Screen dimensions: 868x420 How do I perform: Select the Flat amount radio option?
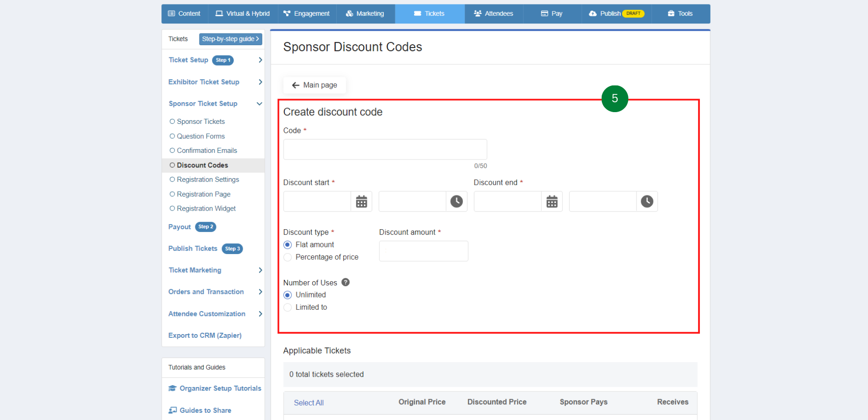pyautogui.click(x=288, y=245)
